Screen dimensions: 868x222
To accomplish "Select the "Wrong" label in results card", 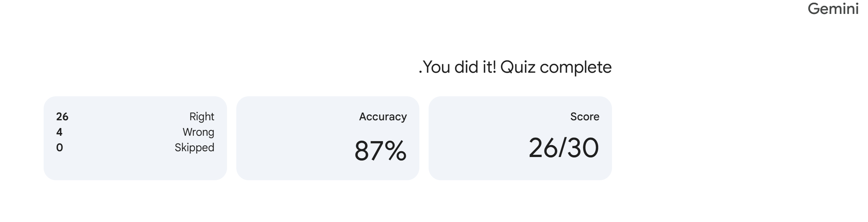I will pyautogui.click(x=198, y=132).
